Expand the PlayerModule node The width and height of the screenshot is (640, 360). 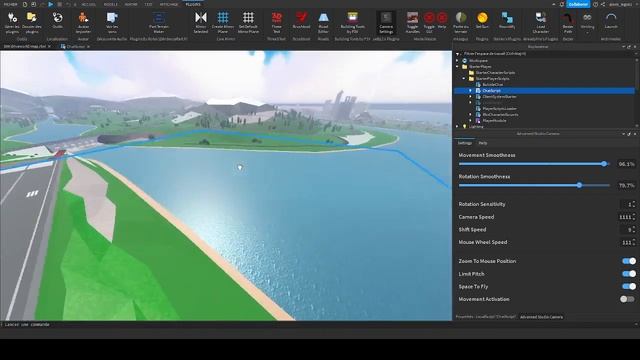(x=471, y=120)
